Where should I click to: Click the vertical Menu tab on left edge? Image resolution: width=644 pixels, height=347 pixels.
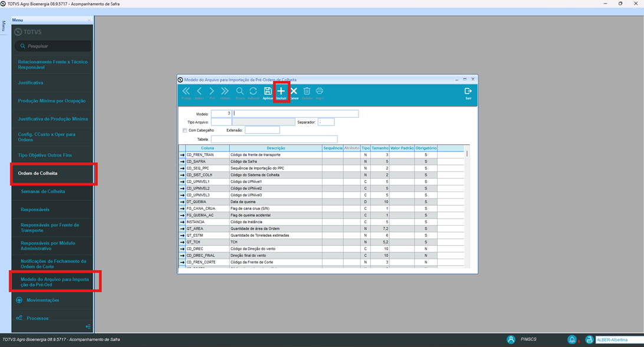[x=4, y=26]
